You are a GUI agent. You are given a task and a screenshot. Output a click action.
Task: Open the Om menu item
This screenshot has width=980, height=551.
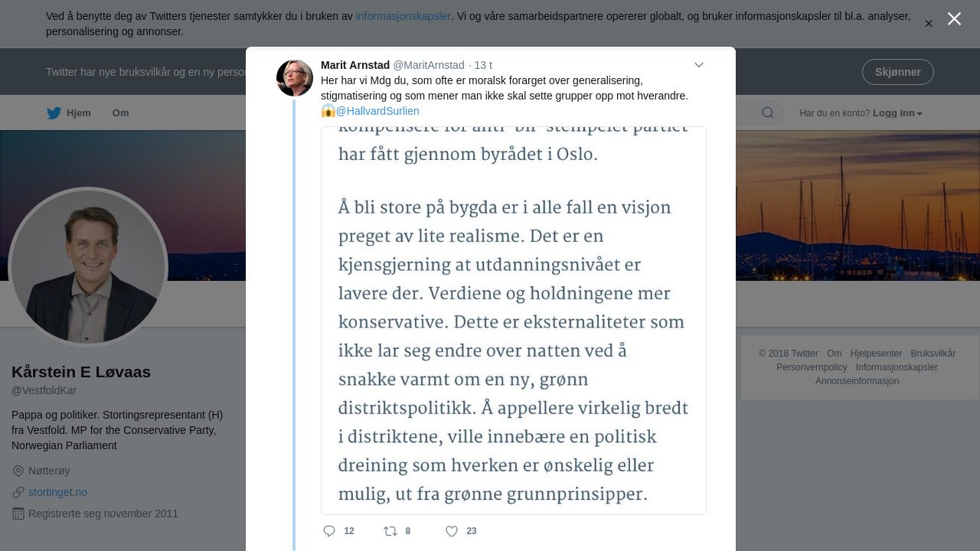point(120,113)
